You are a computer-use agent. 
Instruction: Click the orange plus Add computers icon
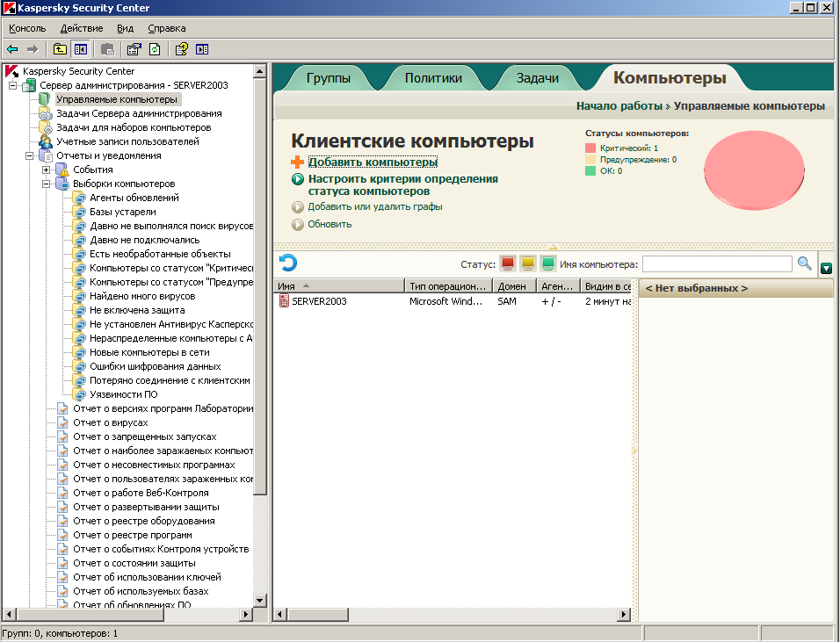pos(297,162)
